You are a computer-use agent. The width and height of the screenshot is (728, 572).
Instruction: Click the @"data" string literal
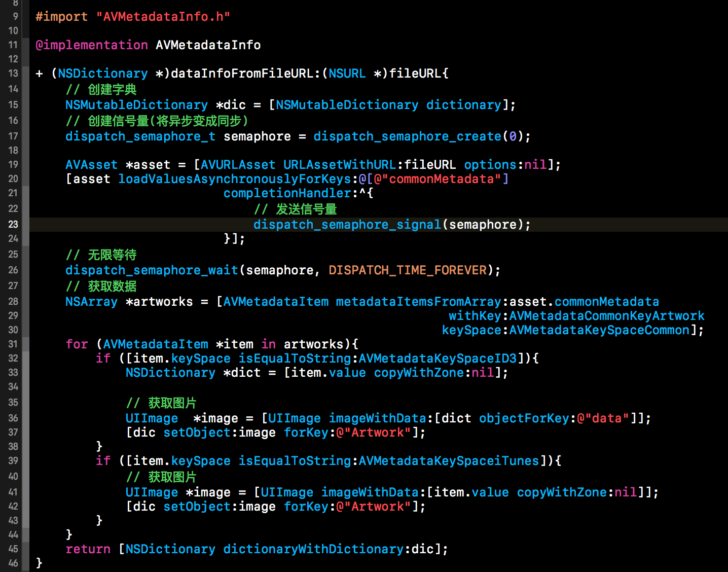pos(603,418)
